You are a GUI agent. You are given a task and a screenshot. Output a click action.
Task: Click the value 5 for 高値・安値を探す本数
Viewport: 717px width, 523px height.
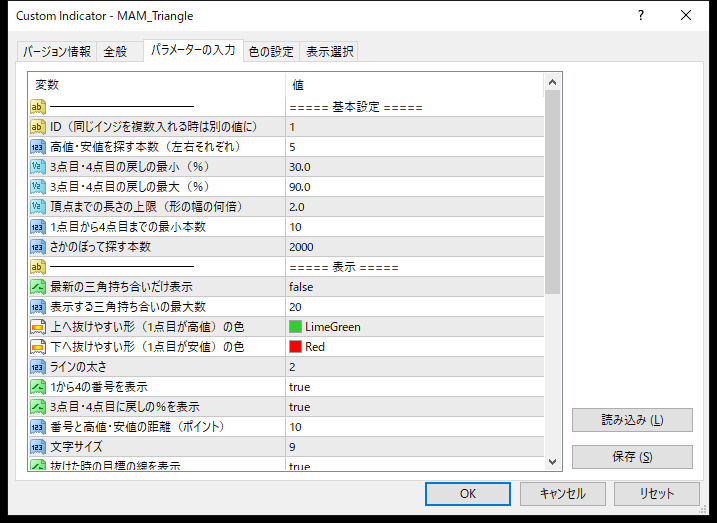pos(415,147)
